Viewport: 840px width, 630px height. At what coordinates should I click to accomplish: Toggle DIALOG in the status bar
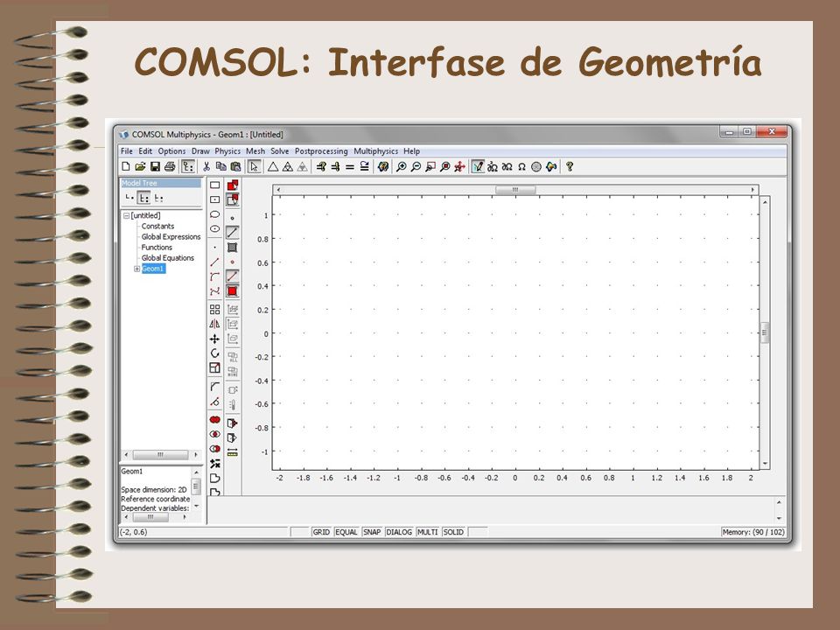[x=399, y=532]
